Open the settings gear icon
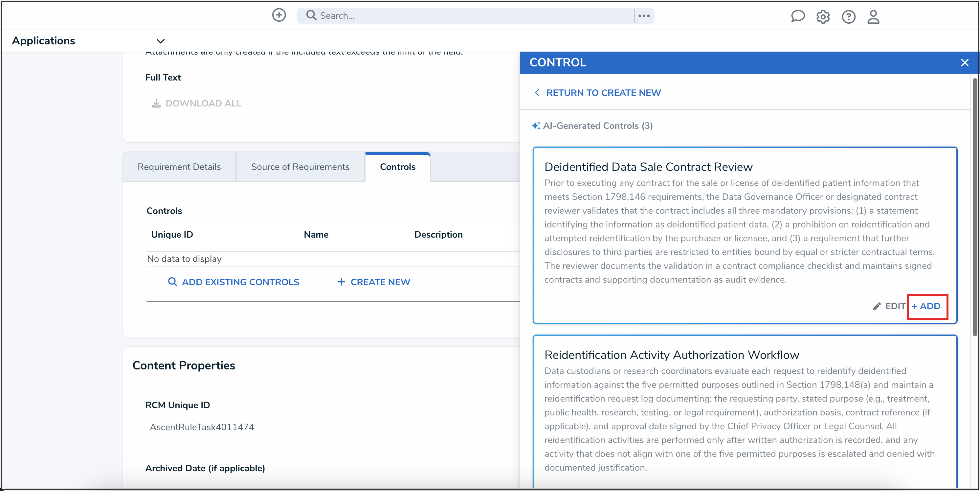 (823, 17)
